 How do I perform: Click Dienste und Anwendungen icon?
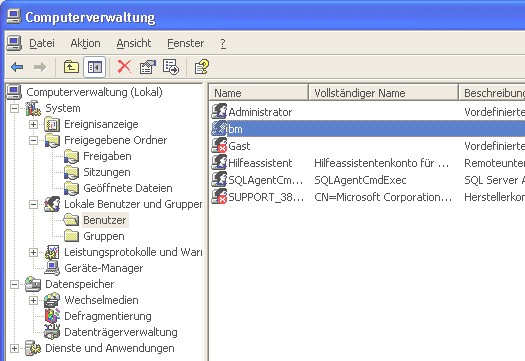click(33, 348)
